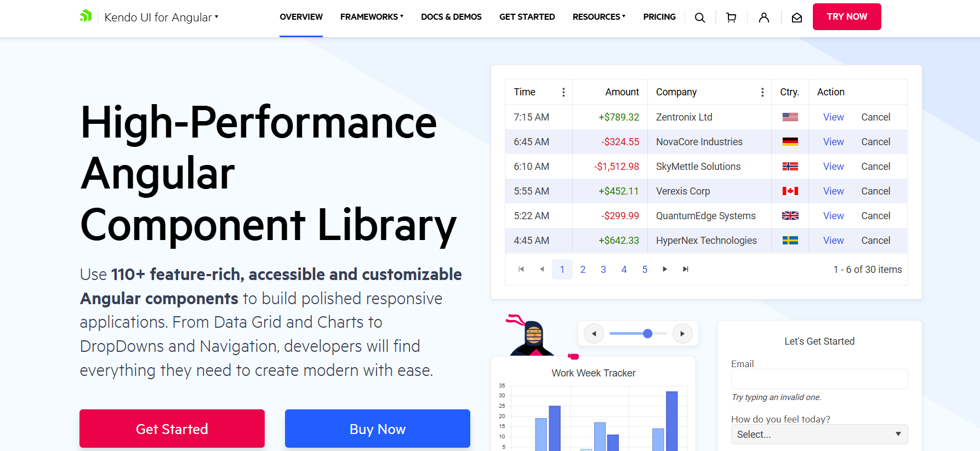View the HyperNex Technologies transaction
Screen dimensions: 980x451
[x=833, y=241]
